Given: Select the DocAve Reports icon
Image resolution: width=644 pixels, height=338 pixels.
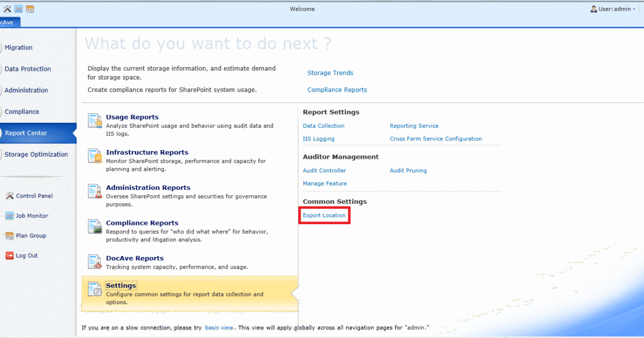Looking at the screenshot, I should (95, 263).
